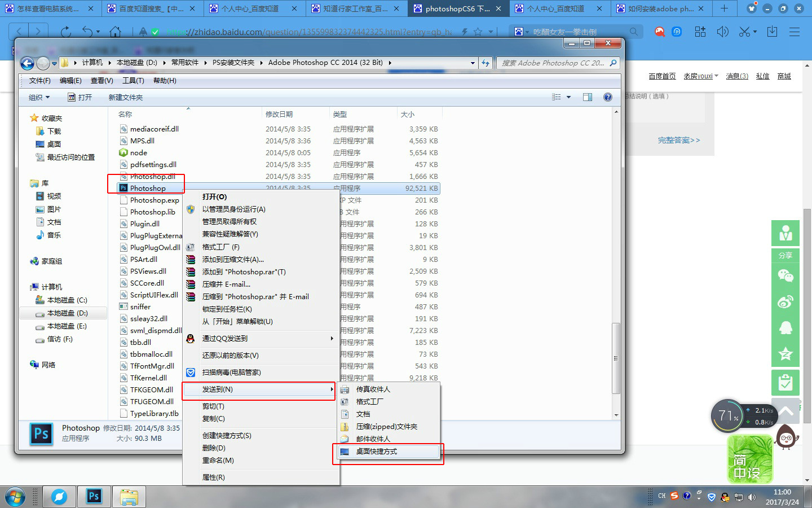Open the 组织 dropdown in Explorer toolbar
812x508 pixels.
(x=39, y=97)
